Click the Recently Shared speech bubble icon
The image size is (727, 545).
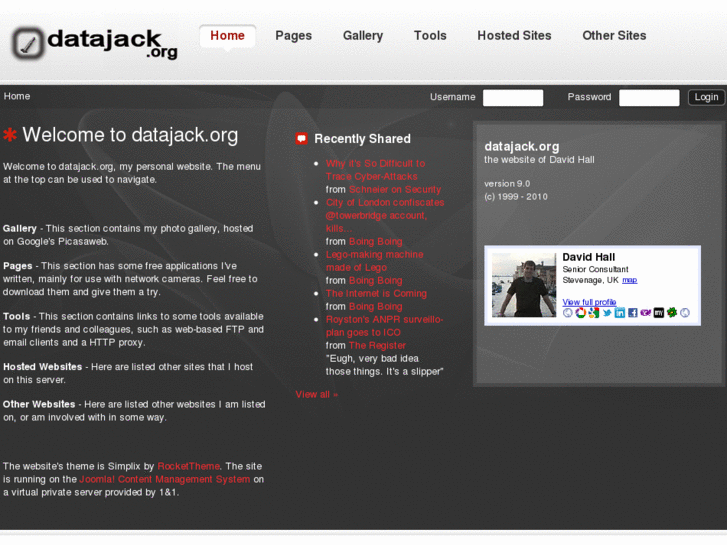301,138
